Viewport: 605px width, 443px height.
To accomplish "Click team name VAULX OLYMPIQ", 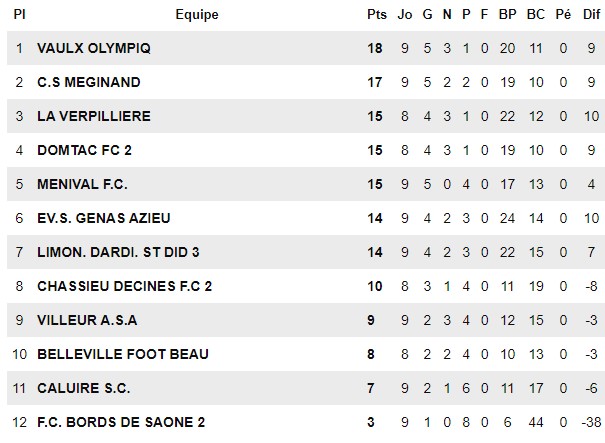I will click(x=94, y=48).
